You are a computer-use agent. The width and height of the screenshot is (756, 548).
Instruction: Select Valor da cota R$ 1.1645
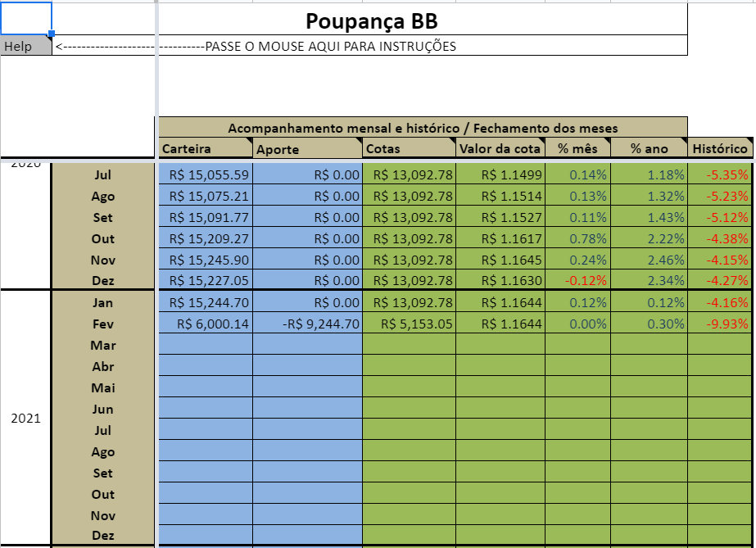(500, 260)
